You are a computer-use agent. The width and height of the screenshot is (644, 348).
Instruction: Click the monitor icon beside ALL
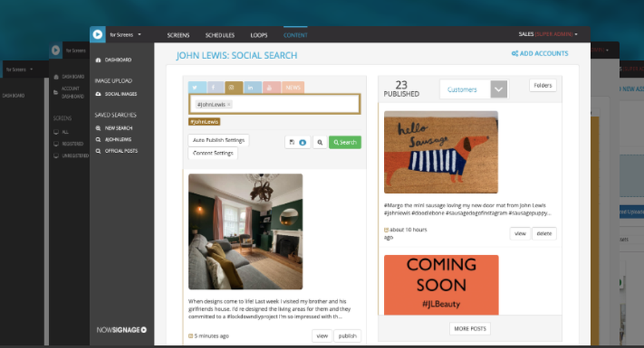[x=56, y=132]
